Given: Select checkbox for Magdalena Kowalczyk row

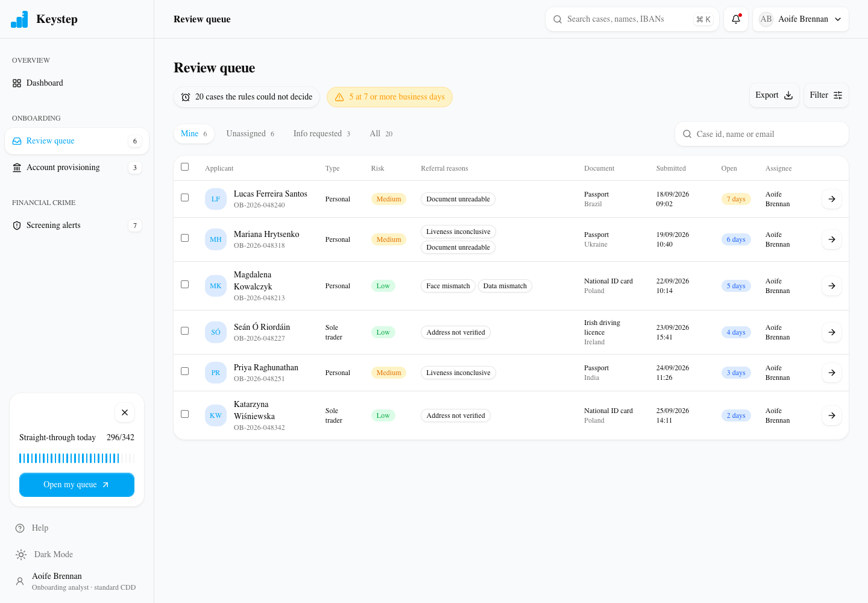Looking at the screenshot, I should (185, 285).
